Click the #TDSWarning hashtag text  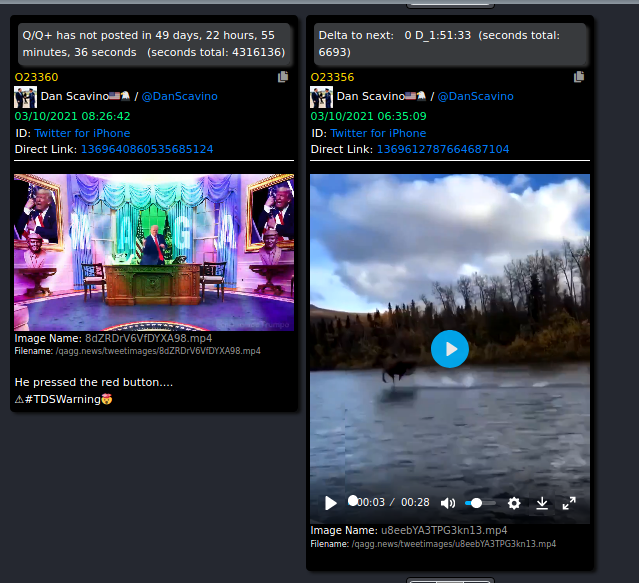tap(63, 399)
